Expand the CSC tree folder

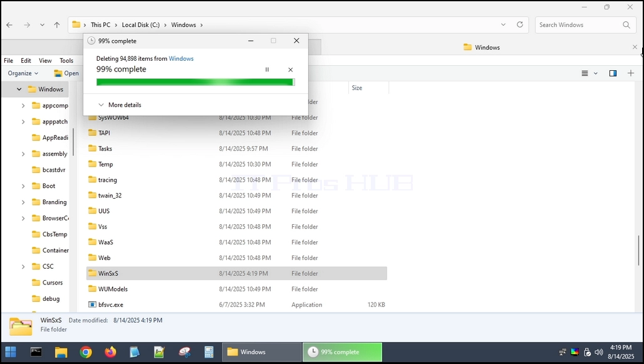click(23, 267)
